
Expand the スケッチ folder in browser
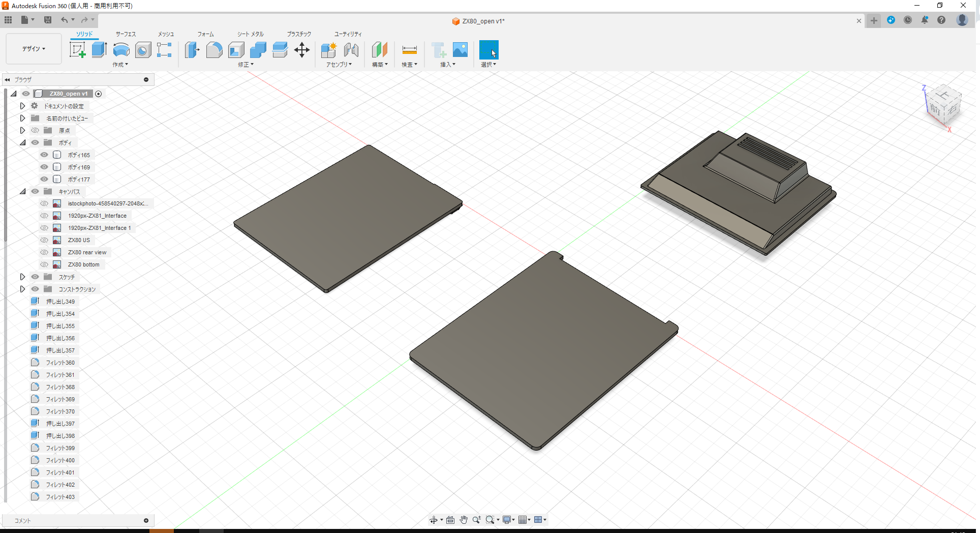pyautogui.click(x=22, y=277)
